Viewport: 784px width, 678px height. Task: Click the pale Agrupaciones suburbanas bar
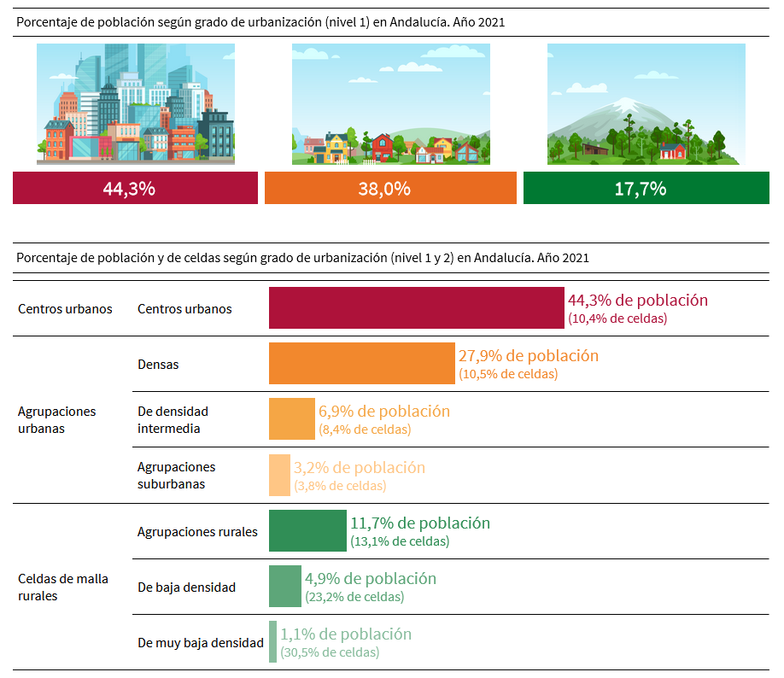point(279,475)
